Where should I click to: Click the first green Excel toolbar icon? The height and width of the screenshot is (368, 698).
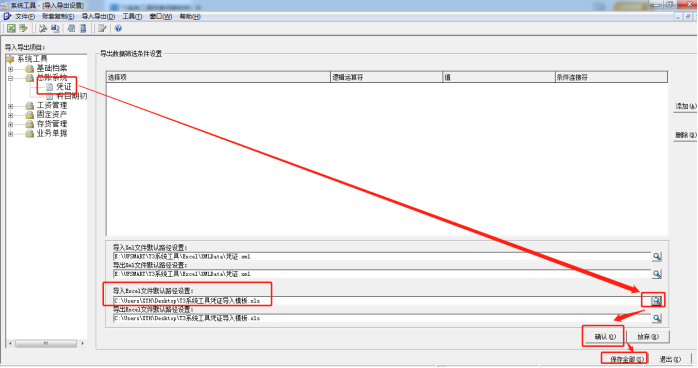11,28
